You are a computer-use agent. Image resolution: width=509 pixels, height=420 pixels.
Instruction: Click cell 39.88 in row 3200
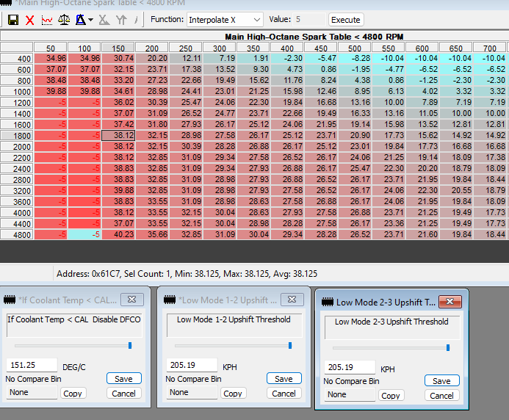118,190
